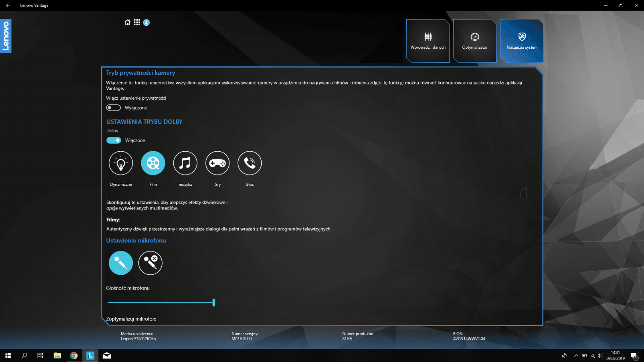Open Wi-Fi network tray icon

592,356
